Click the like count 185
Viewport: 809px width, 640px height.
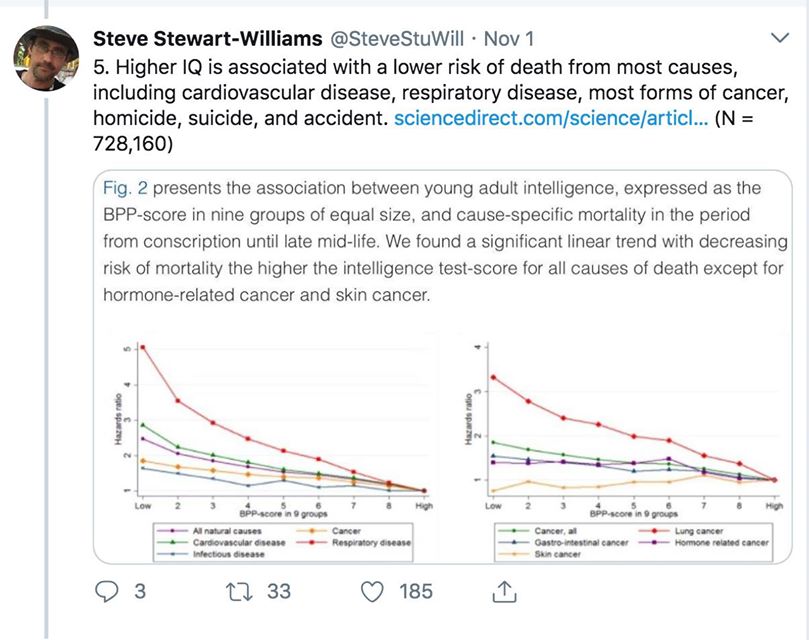pyautogui.click(x=416, y=591)
